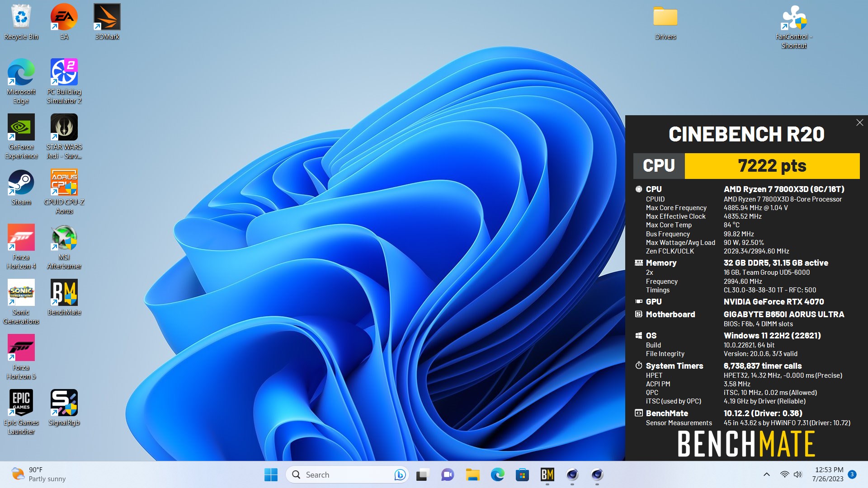This screenshot has width=868, height=488.
Task: Open Wi-Fi network tray icon
Action: pyautogui.click(x=784, y=474)
